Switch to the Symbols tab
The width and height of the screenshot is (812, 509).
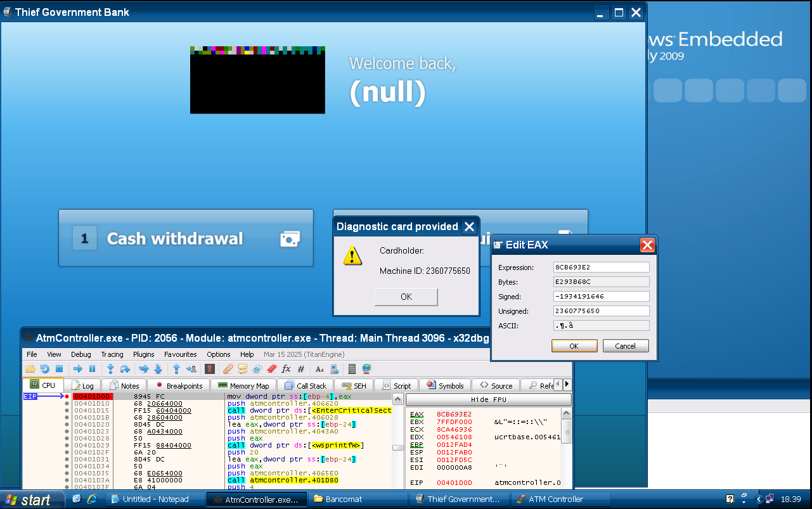coord(445,385)
